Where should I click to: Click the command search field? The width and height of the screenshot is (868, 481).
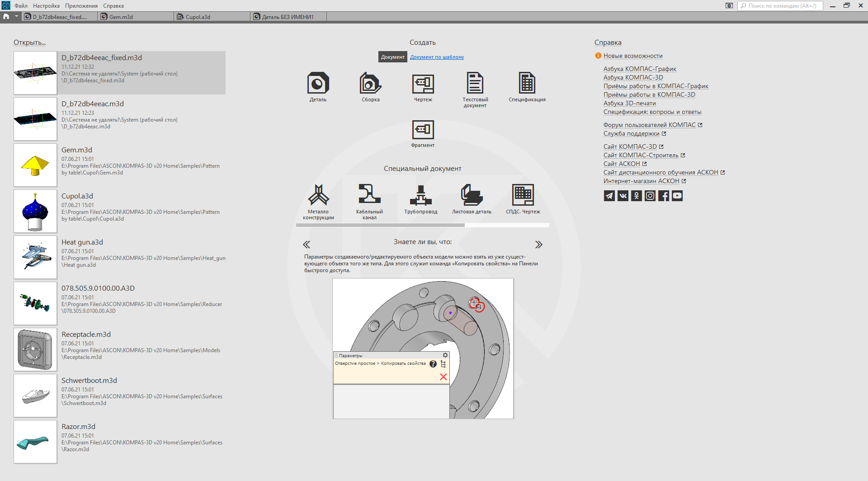pos(780,6)
